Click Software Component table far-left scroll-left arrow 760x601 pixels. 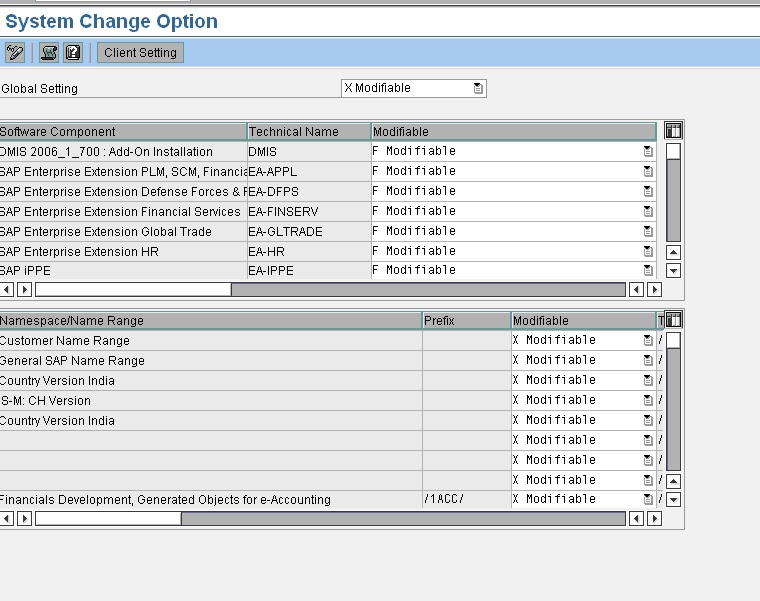(x=7, y=290)
